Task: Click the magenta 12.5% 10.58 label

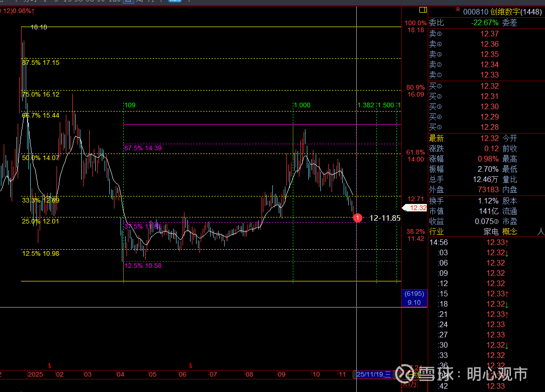Action: click(x=143, y=266)
